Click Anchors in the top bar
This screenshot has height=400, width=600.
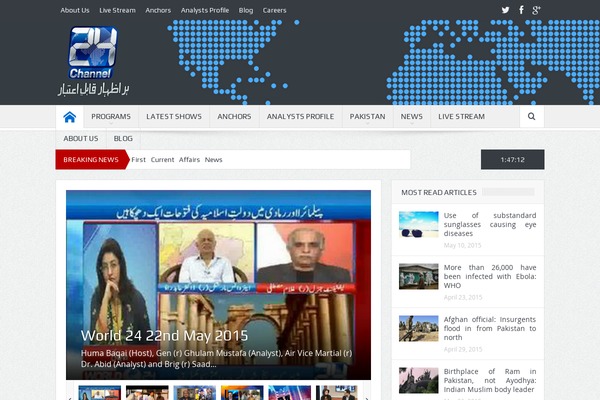tap(158, 10)
